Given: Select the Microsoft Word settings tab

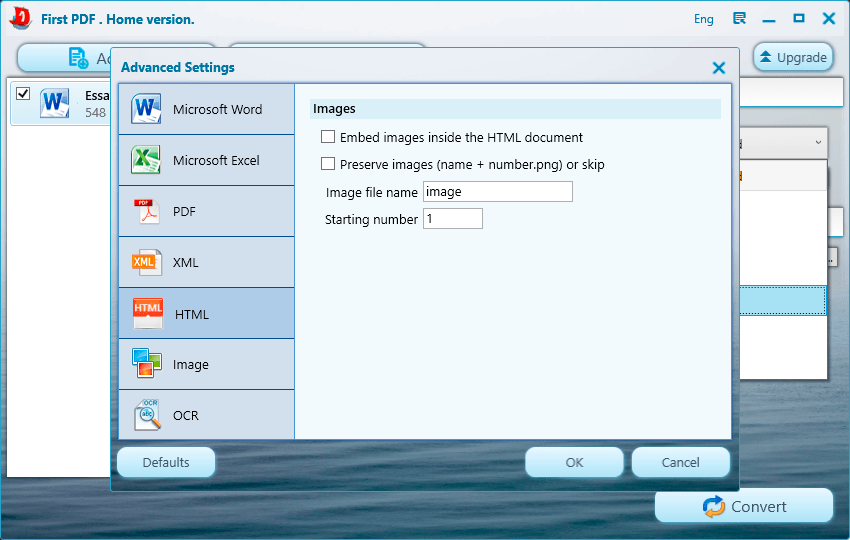Looking at the screenshot, I should 207,110.
